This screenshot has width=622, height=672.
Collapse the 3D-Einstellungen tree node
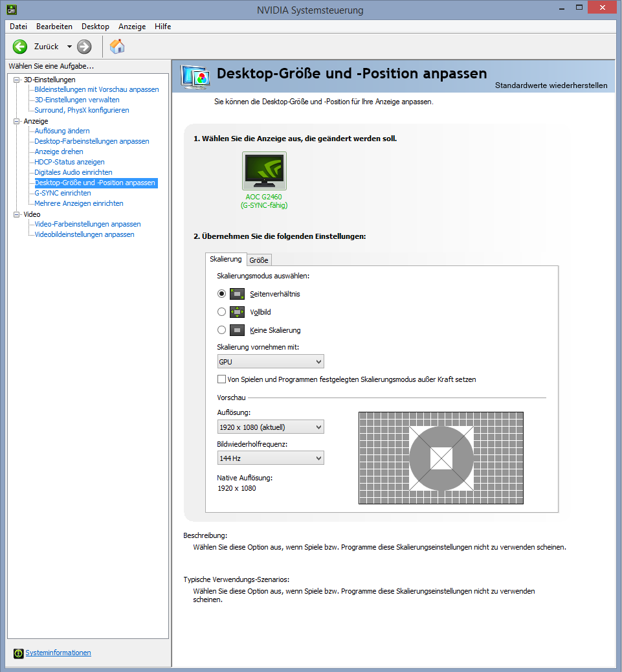click(x=17, y=79)
